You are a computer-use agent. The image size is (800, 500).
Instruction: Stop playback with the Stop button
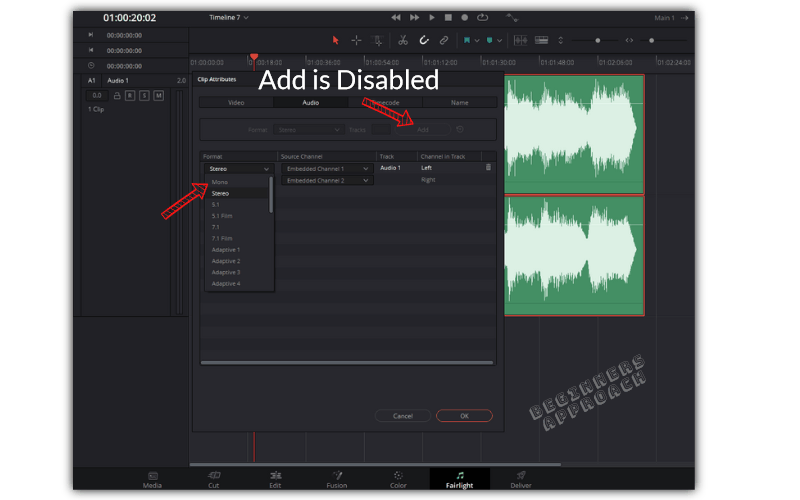click(x=448, y=17)
